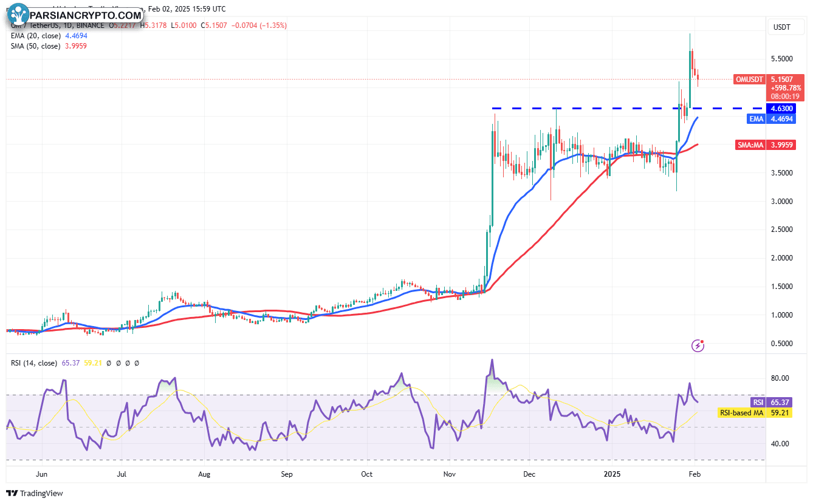Screen dimensions: 813x504
Task: Select the RSI (14, close) legend
Action: [x=34, y=363]
